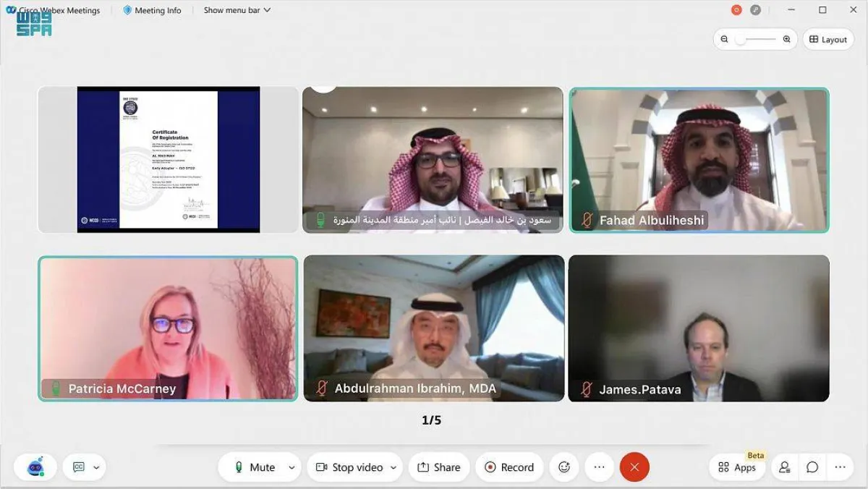Screen dimensions: 868x489
Task: Open panel options at far right
Action: (840, 467)
